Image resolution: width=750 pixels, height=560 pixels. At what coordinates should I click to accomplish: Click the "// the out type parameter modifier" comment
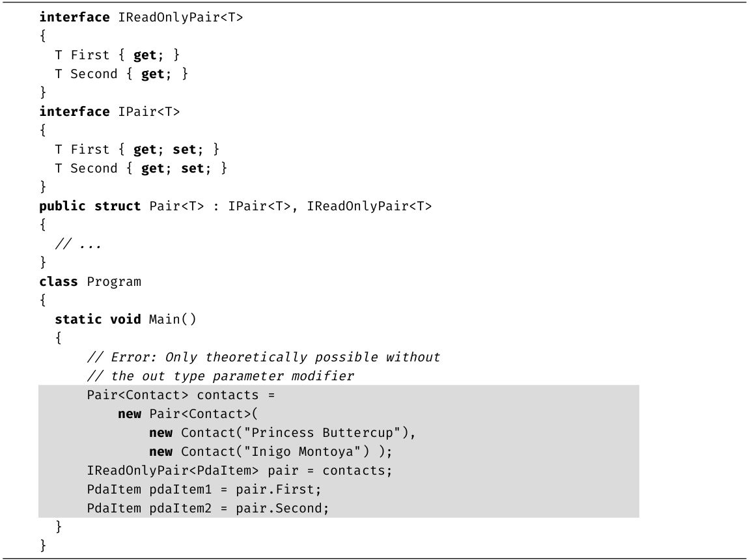pyautogui.click(x=221, y=376)
